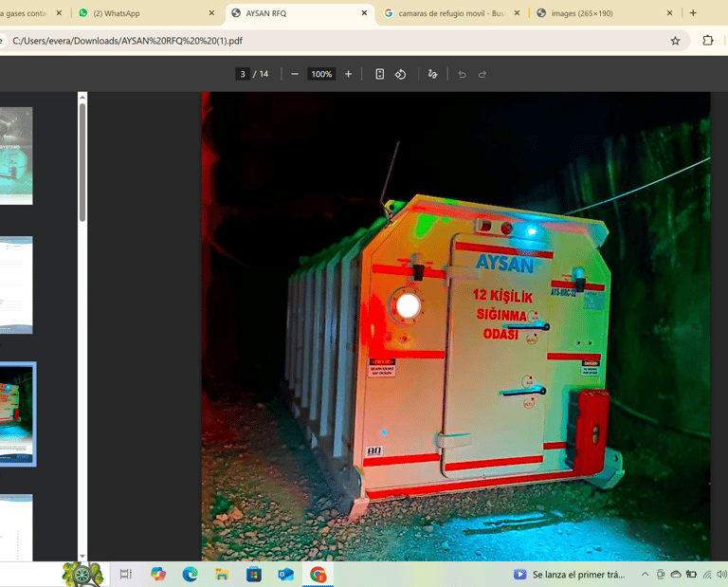Zoom in the PDF with plus button
This screenshot has height=587, width=728.
tap(348, 74)
